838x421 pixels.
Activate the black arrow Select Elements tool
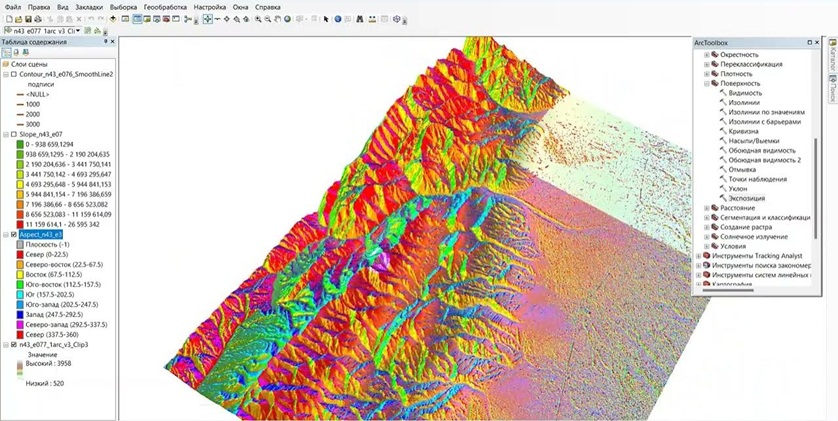(x=326, y=19)
